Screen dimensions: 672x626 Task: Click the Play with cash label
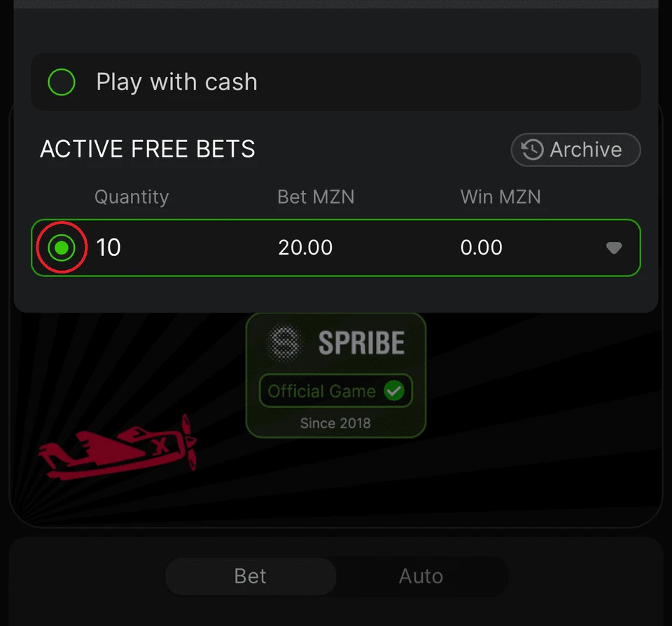point(176,82)
